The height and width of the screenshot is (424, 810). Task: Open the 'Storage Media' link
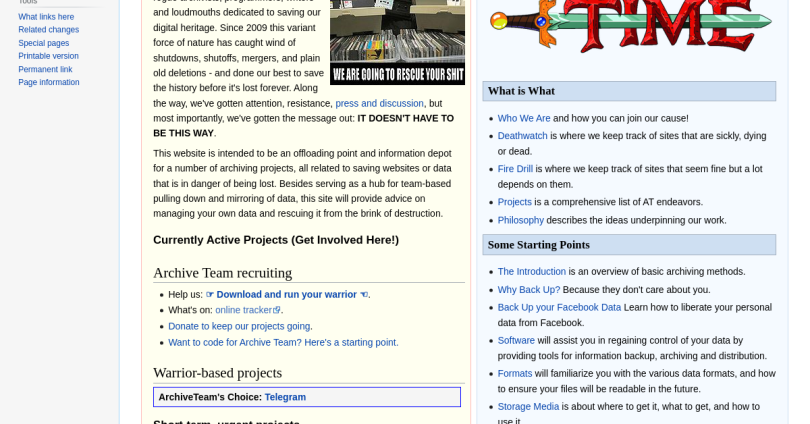[x=528, y=406]
